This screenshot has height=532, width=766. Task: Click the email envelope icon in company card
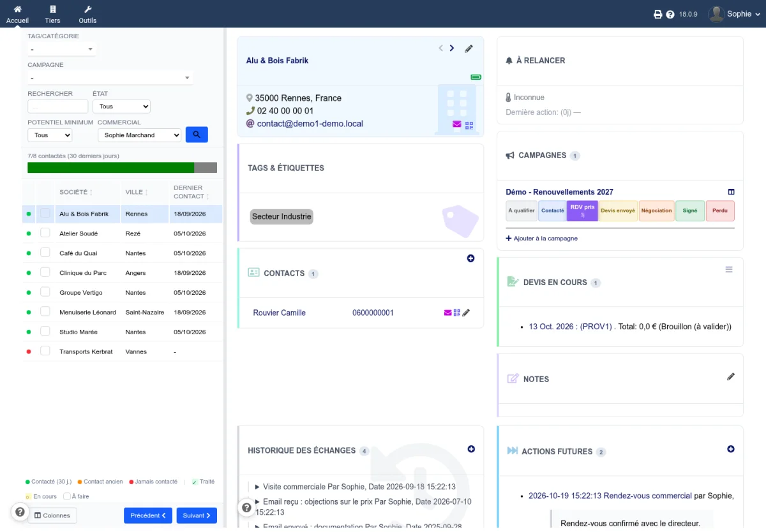[x=457, y=124]
